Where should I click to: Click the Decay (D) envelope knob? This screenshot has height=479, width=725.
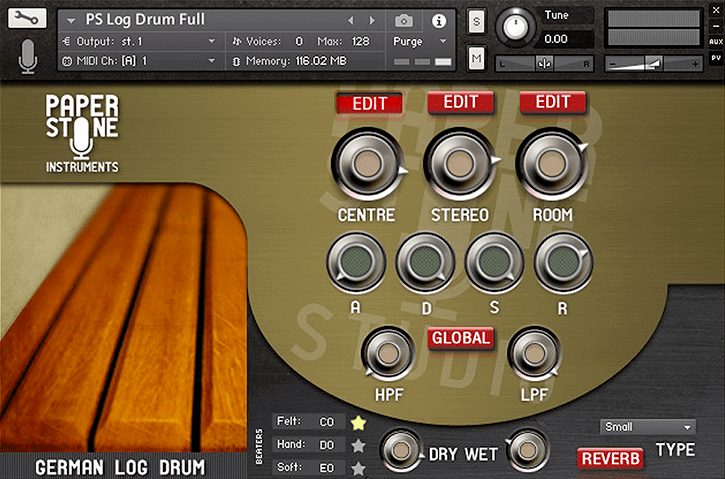click(x=425, y=263)
